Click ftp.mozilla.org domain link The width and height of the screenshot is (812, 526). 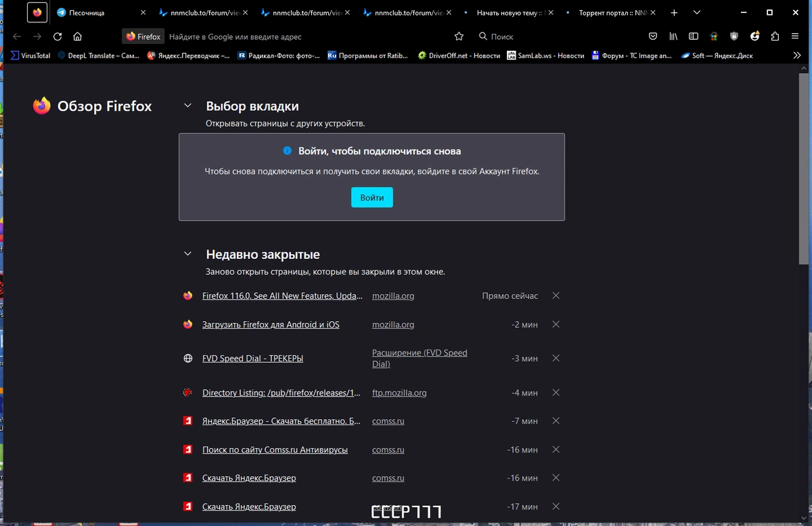[399, 393]
